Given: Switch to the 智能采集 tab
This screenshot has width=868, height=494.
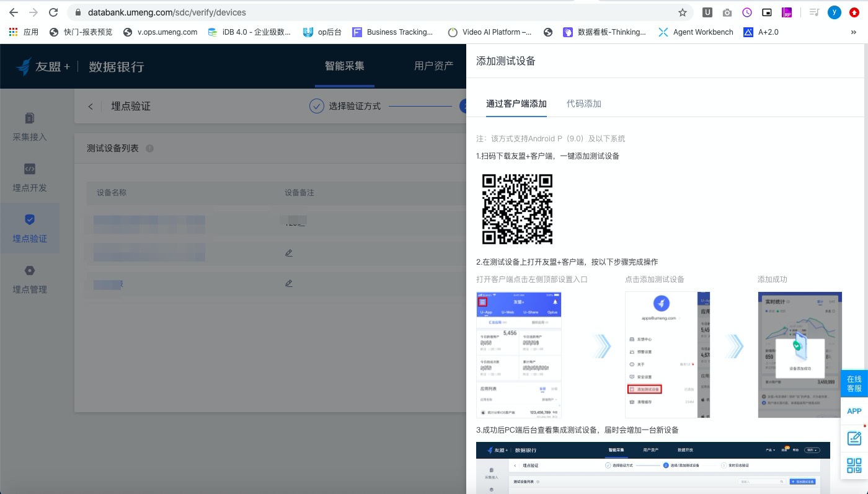Looking at the screenshot, I should (345, 66).
